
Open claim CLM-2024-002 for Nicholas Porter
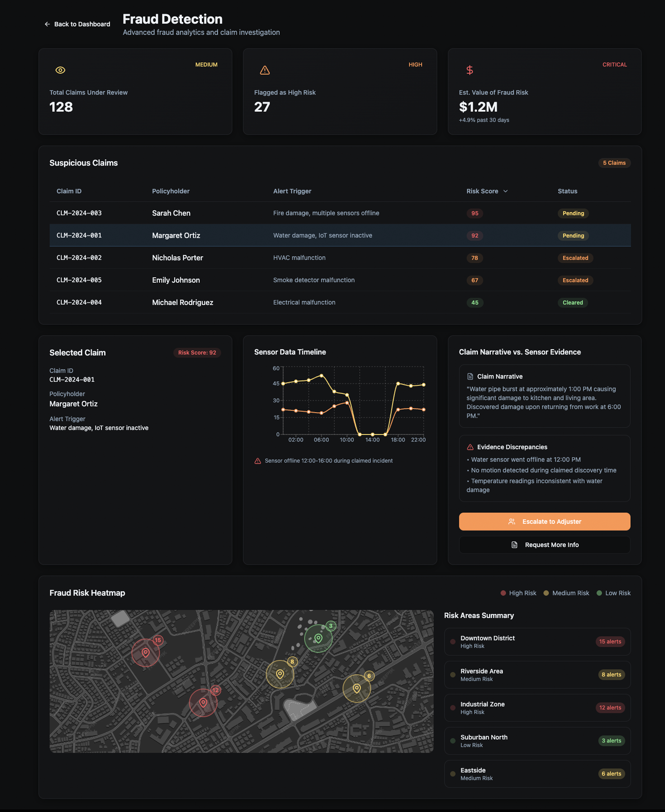[x=340, y=258]
